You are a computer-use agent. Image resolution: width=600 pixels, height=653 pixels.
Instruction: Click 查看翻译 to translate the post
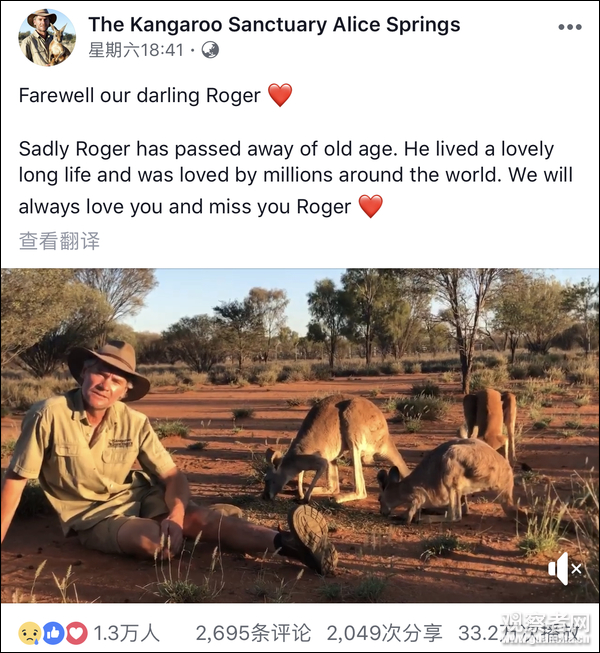coord(59,241)
